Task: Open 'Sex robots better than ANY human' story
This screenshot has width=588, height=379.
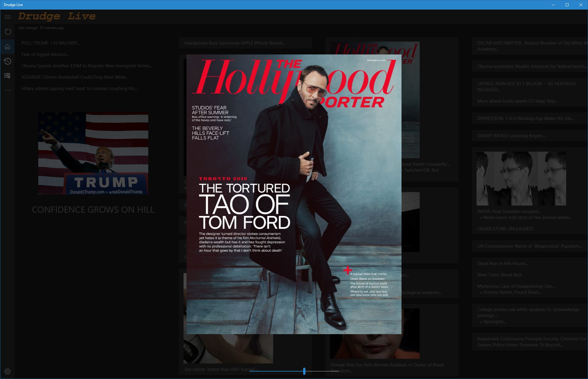Action: pos(221,369)
